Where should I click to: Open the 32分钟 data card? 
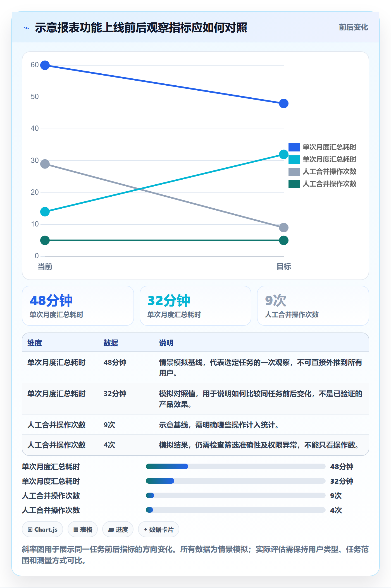point(195,306)
